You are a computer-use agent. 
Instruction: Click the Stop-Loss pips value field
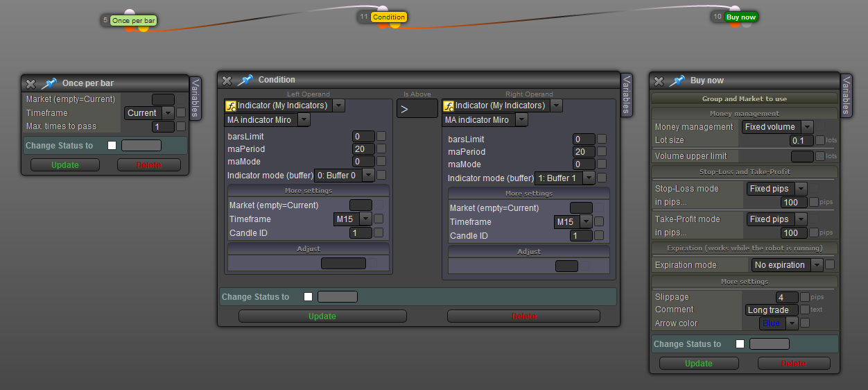tap(794, 203)
